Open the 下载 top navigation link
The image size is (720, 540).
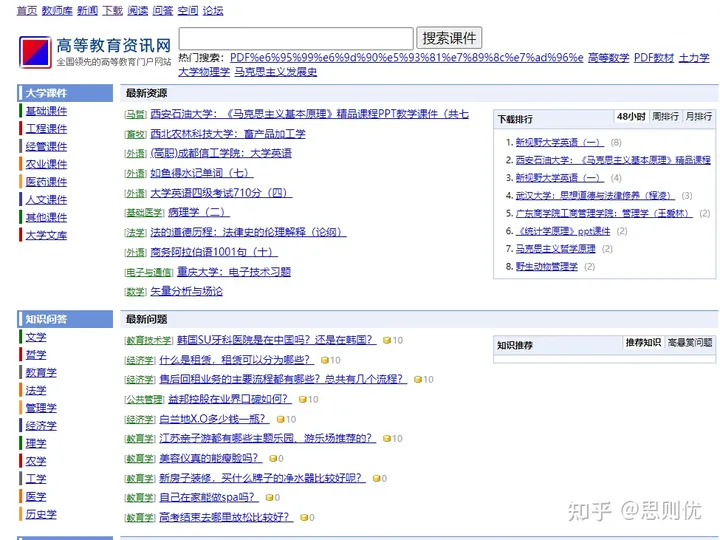(112, 11)
